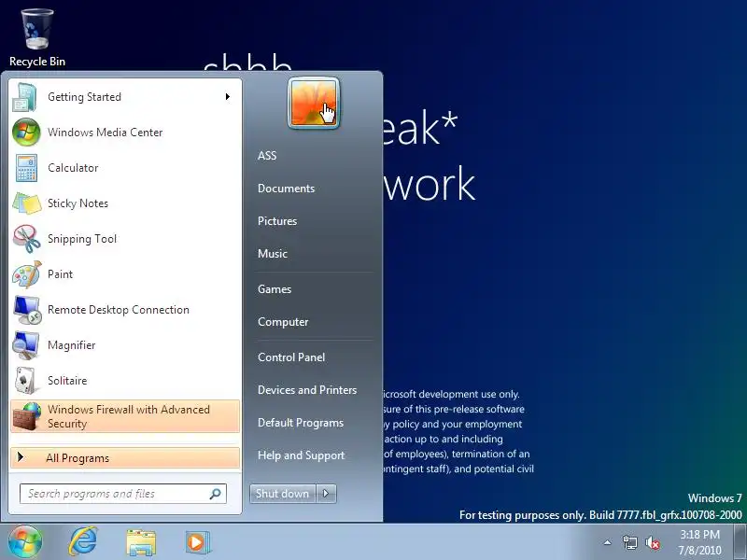Open Devices and Printers
Viewport: 747px width, 560px height.
pos(307,390)
